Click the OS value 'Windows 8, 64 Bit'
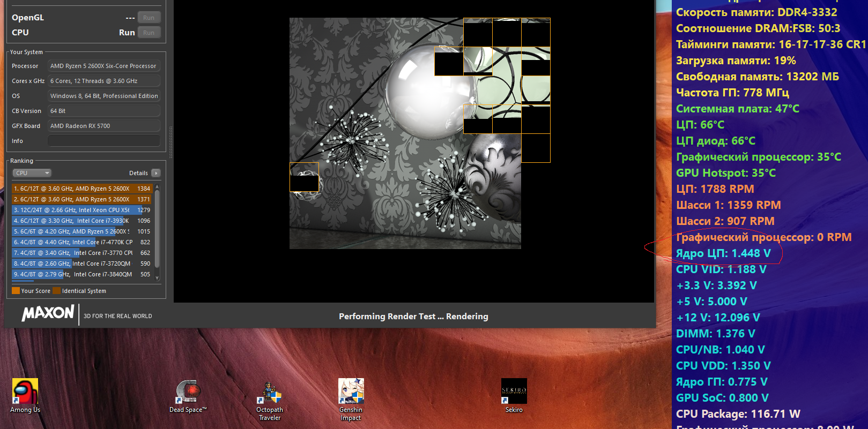868x429 pixels. tap(104, 96)
